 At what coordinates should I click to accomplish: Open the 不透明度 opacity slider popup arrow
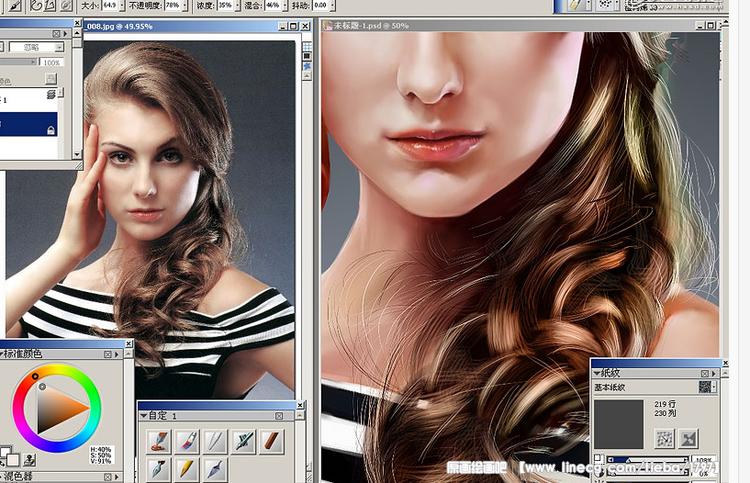185,5
